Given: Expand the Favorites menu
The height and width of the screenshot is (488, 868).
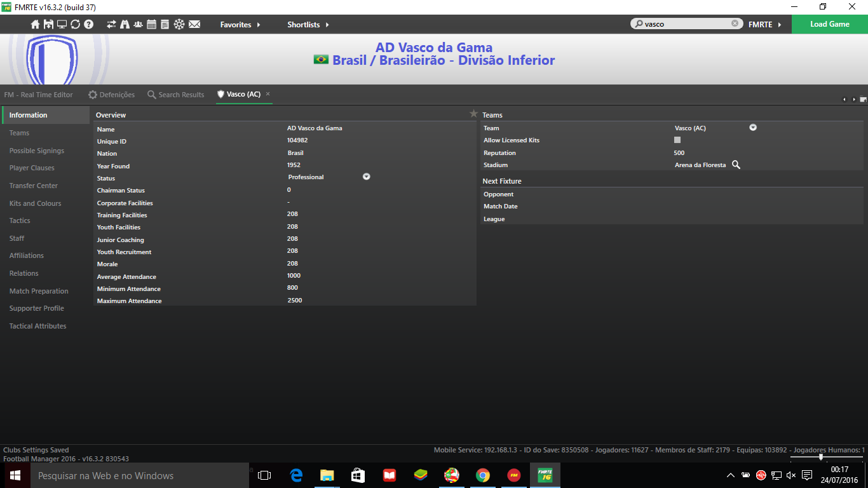Looking at the screenshot, I should [240, 24].
